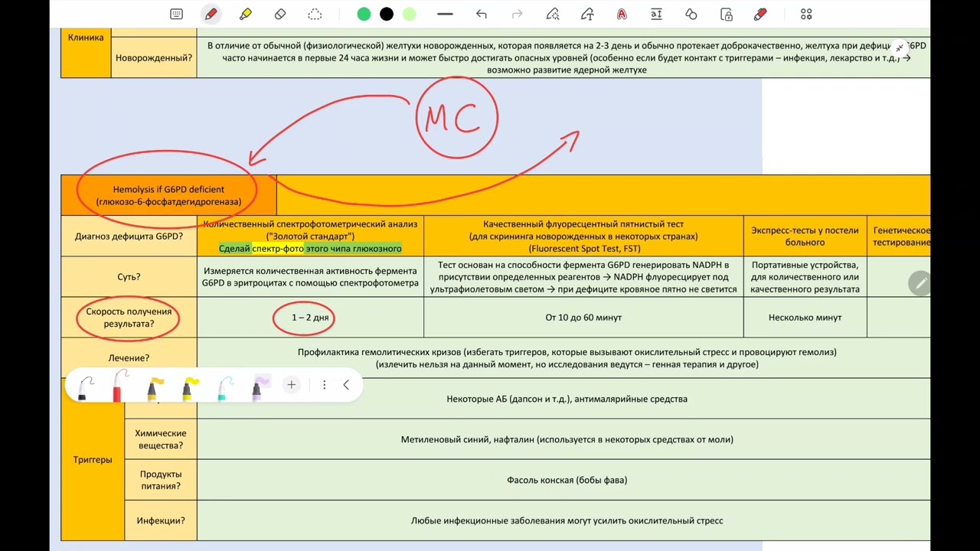This screenshot has width=980, height=551.
Task: Open the shapes tool
Action: [x=691, y=14]
